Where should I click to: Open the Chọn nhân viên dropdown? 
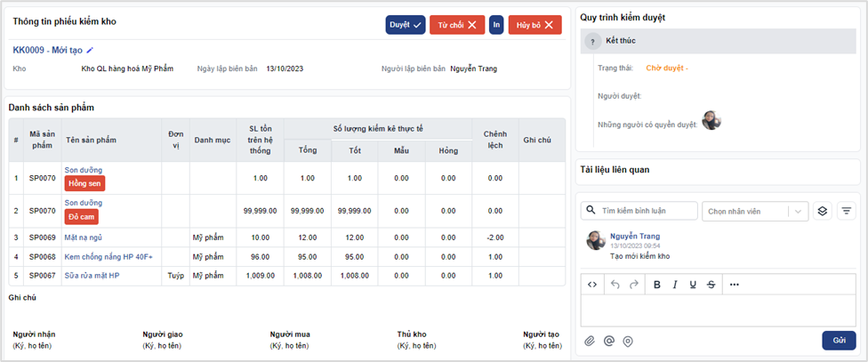click(x=754, y=211)
